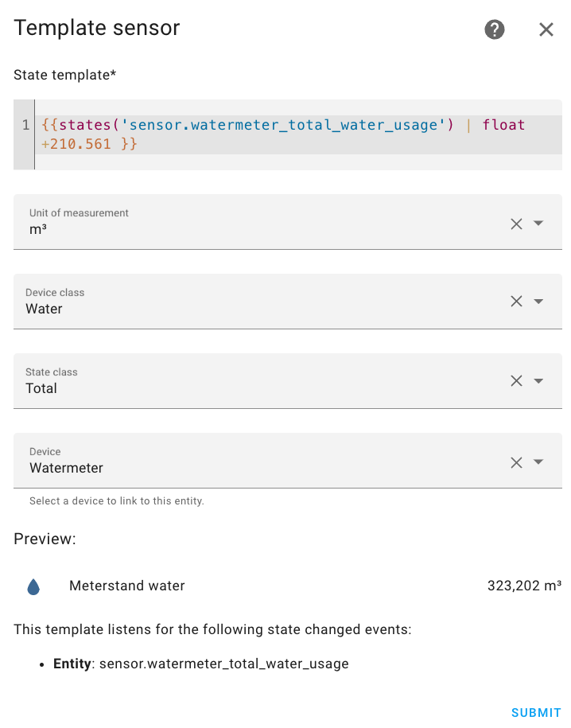Click line number 1 in editor gutter

coord(25,125)
